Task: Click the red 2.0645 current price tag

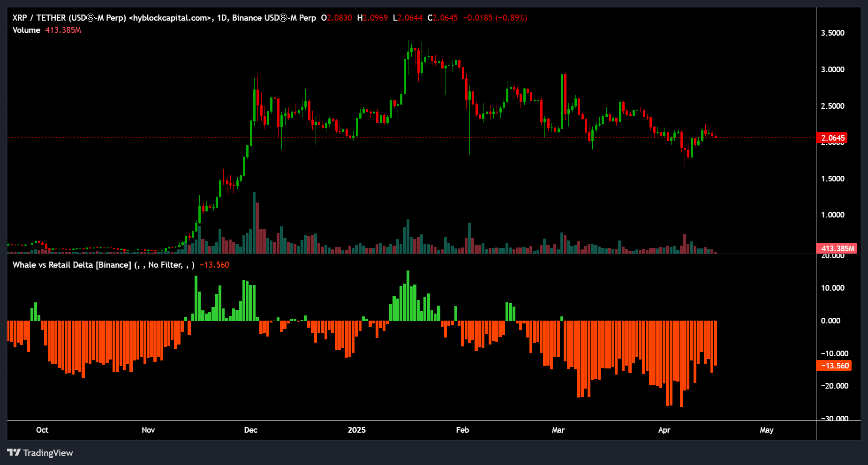Action: point(832,138)
